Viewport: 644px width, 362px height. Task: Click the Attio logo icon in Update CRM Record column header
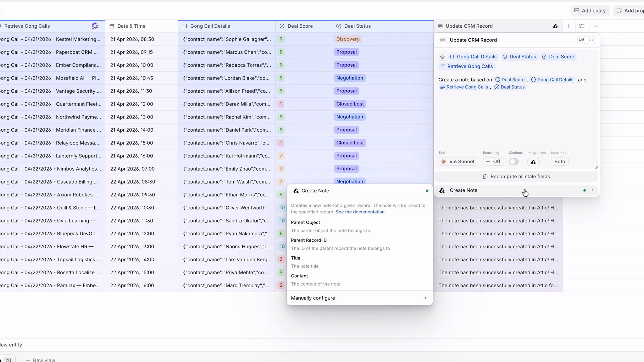pyautogui.click(x=556, y=26)
